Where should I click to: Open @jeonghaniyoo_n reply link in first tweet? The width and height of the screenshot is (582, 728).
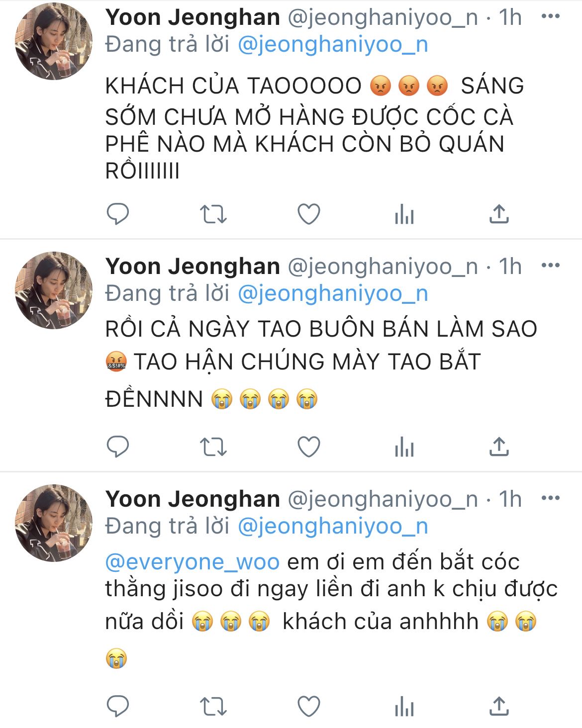[333, 44]
